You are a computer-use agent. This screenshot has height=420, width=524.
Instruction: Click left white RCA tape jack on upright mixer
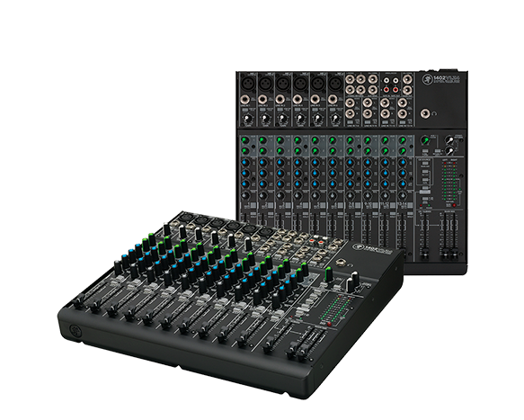pos(386,80)
